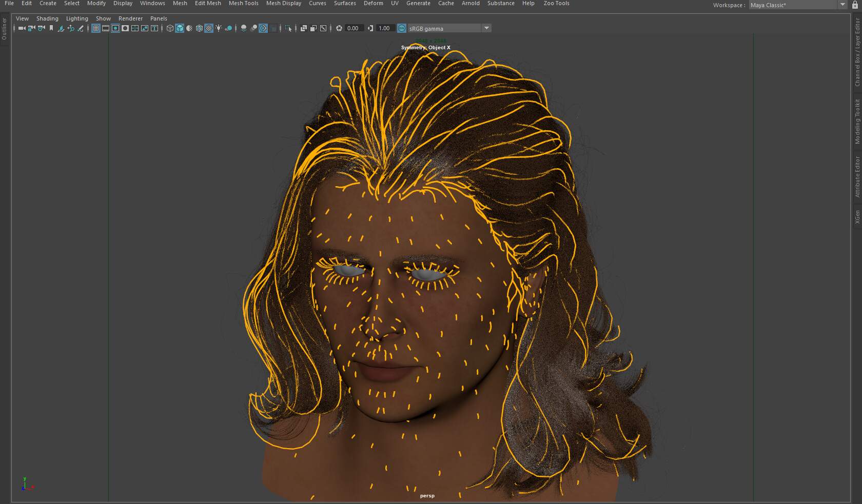This screenshot has height=504, width=862.
Task: Open the Deform menu
Action: pos(374,3)
